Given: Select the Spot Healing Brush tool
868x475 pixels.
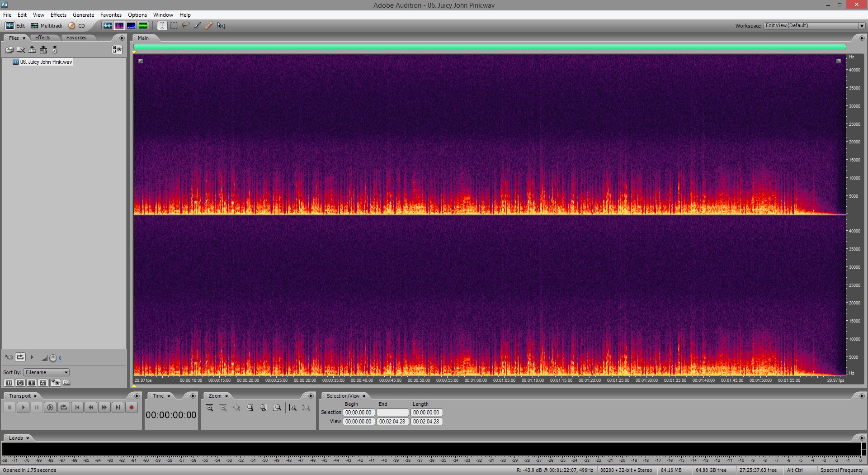Looking at the screenshot, I should pyautogui.click(x=209, y=26).
